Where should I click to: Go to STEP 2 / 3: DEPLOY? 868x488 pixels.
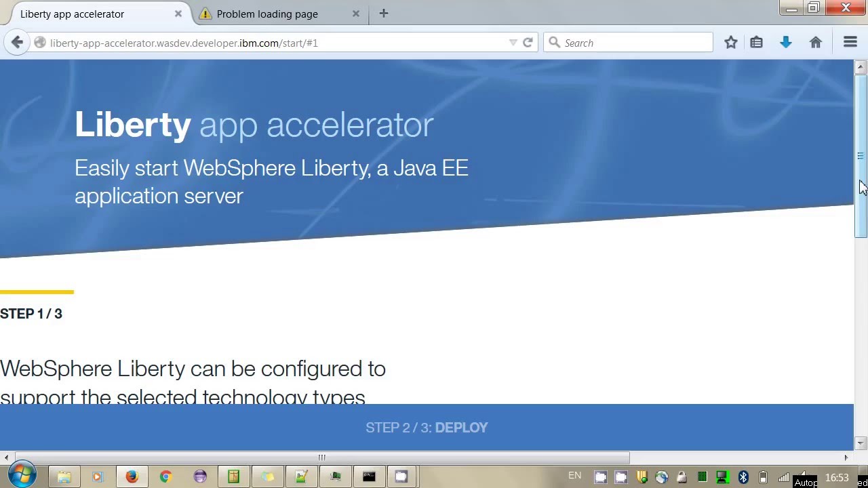click(x=427, y=428)
